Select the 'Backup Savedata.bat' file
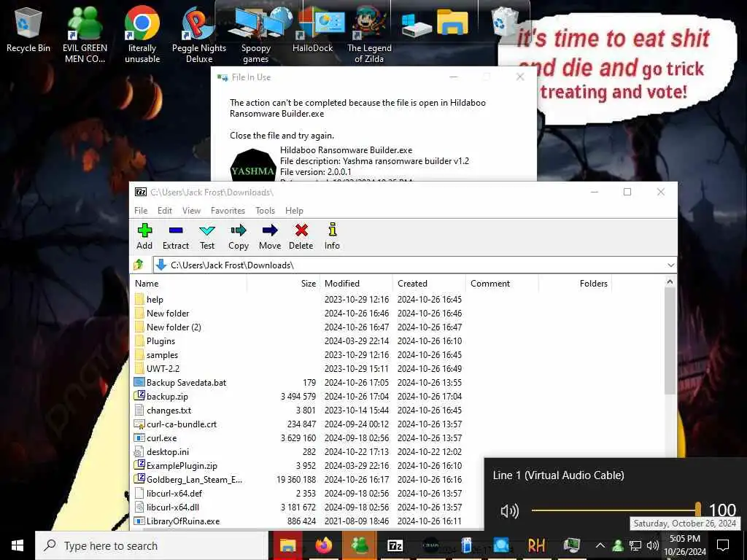Image resolution: width=747 pixels, height=560 pixels. coord(298,382)
